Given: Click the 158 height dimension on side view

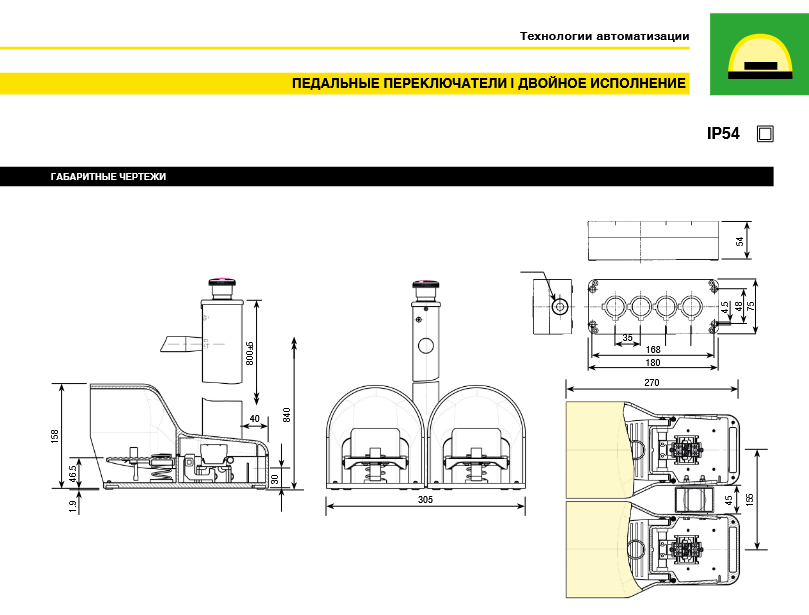Looking at the screenshot, I should coord(55,435).
